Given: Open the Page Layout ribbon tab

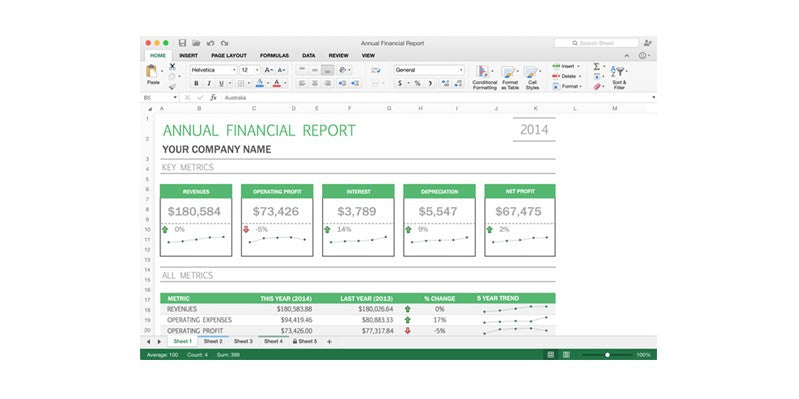Looking at the screenshot, I should [x=229, y=56].
